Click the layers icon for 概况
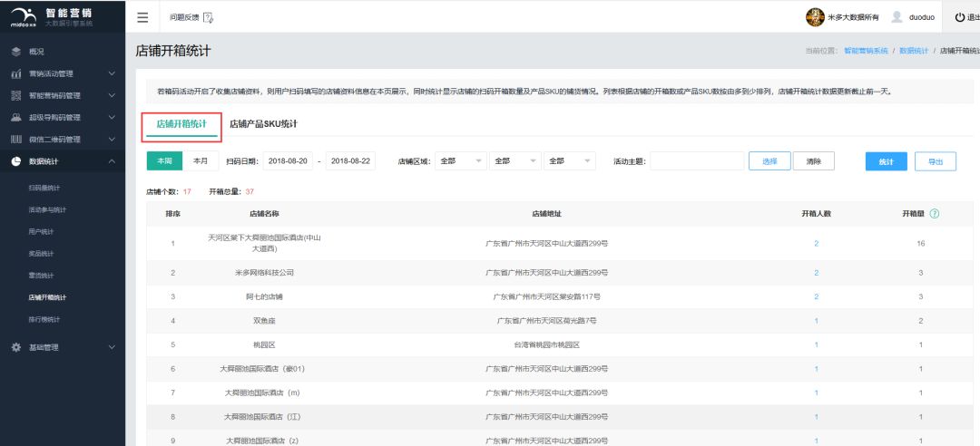 click(16, 52)
